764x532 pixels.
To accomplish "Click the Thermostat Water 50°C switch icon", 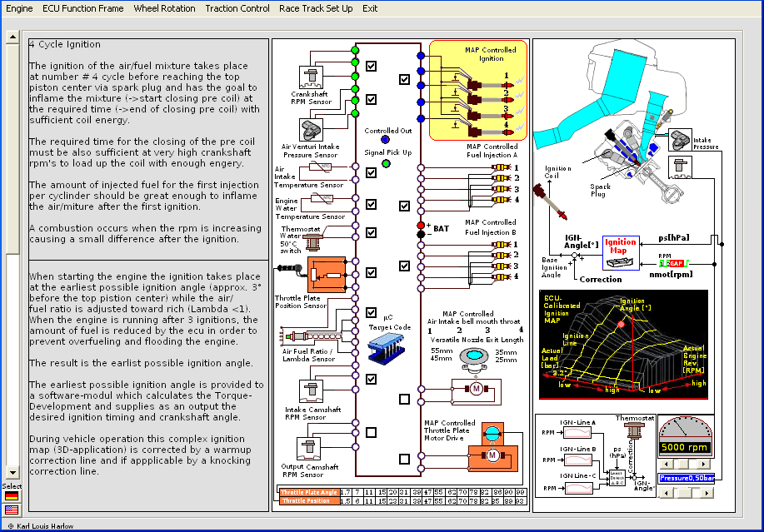I will [x=313, y=242].
